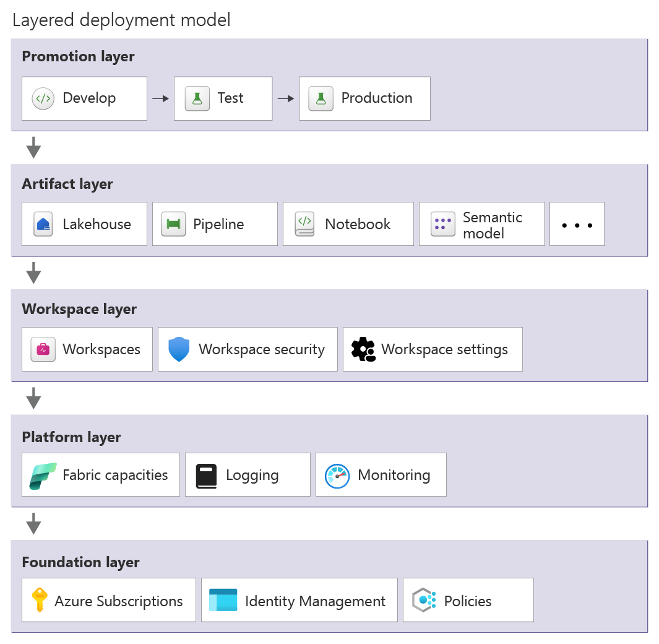The height and width of the screenshot is (644, 659).
Task: Click the Semantic model label
Action: 493,225
